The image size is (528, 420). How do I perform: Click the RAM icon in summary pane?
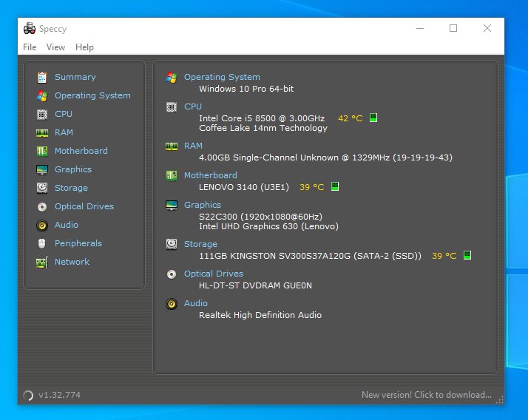coord(172,146)
